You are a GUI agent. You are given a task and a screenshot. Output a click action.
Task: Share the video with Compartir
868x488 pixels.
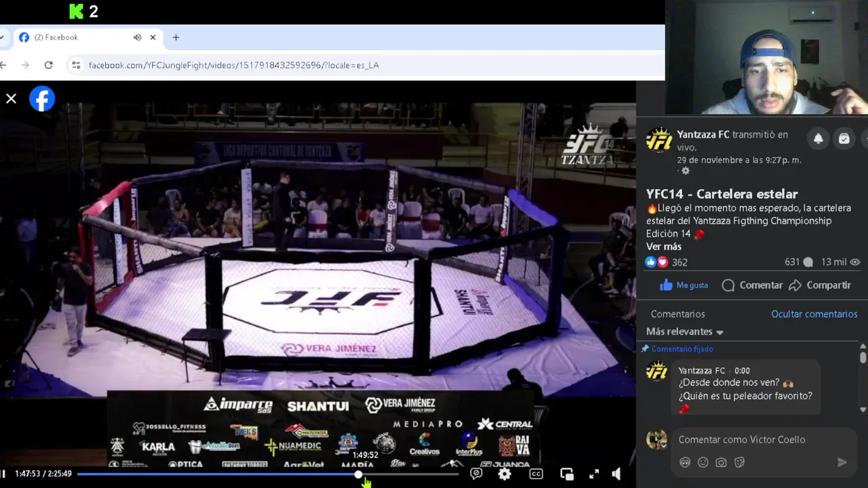coord(820,285)
